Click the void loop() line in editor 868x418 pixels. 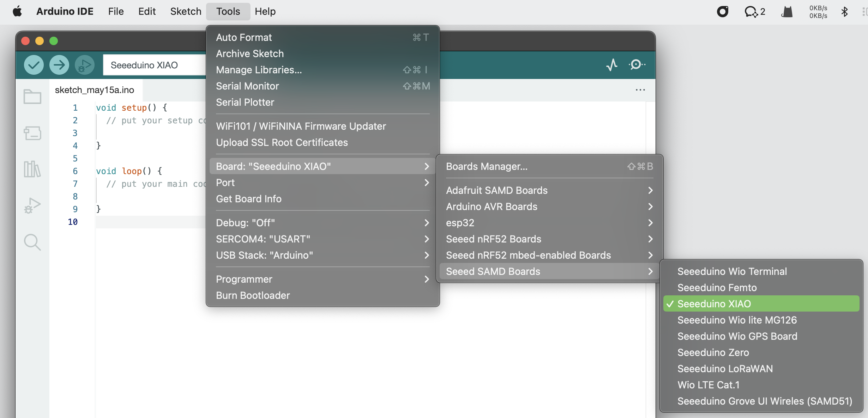click(x=129, y=171)
